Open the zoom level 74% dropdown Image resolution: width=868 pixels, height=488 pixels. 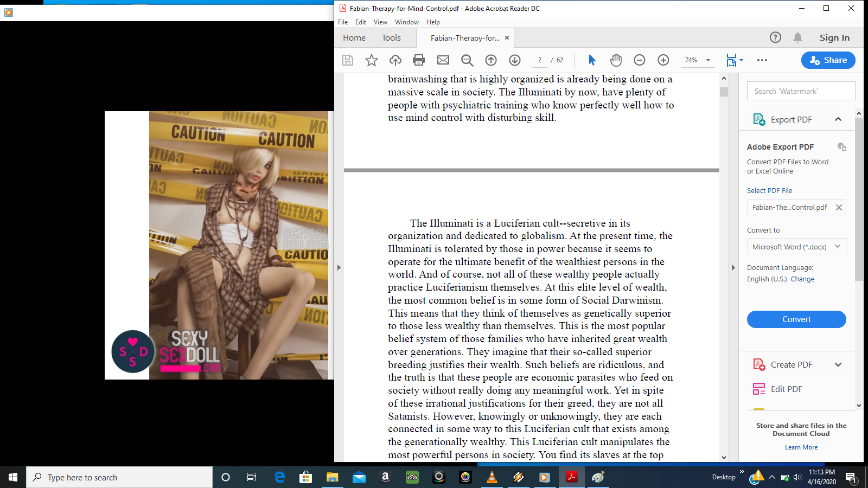point(708,60)
